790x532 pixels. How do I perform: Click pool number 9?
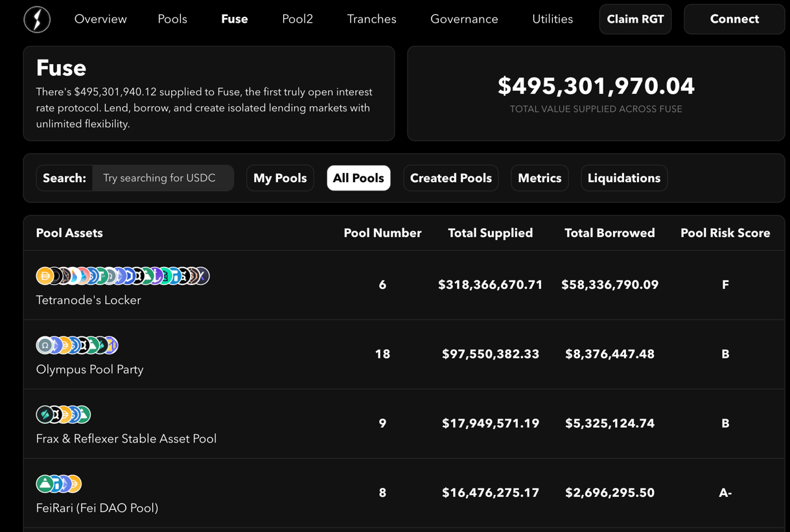click(382, 424)
